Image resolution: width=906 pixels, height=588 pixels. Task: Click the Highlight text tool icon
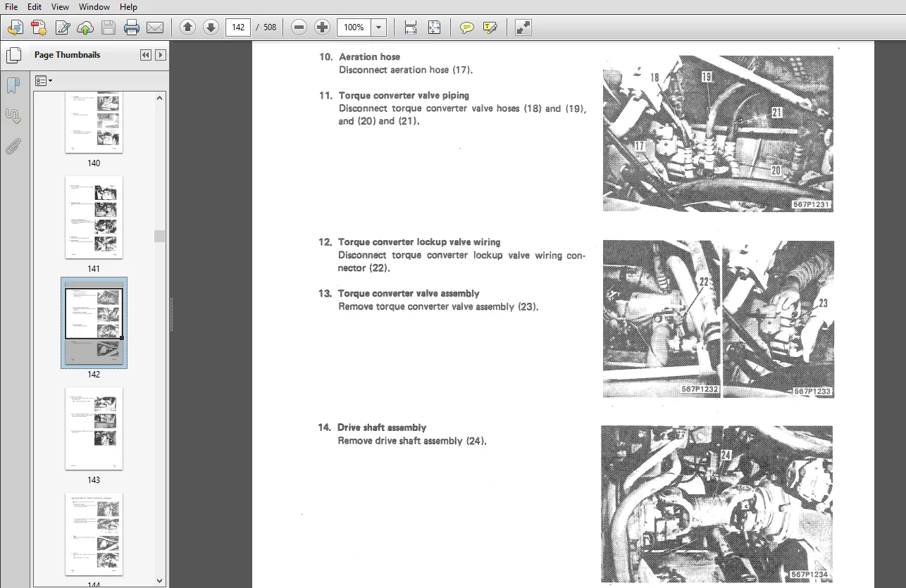[490, 27]
